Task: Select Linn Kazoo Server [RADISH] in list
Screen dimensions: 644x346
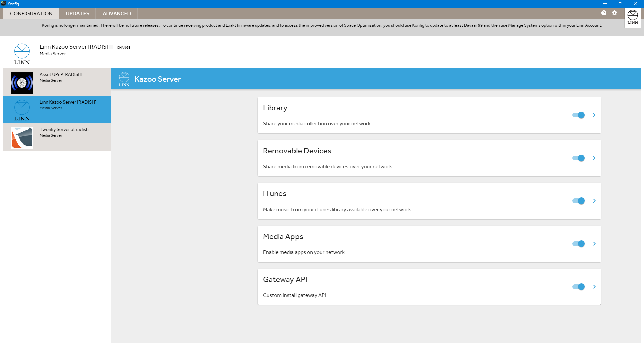Action: coord(57,110)
